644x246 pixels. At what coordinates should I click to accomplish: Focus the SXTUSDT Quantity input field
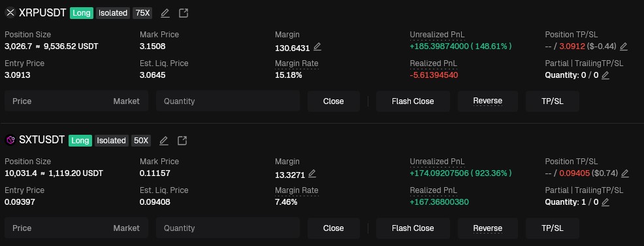click(228, 228)
